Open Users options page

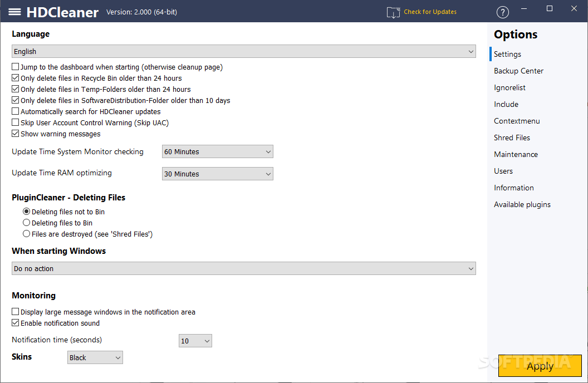pos(503,171)
